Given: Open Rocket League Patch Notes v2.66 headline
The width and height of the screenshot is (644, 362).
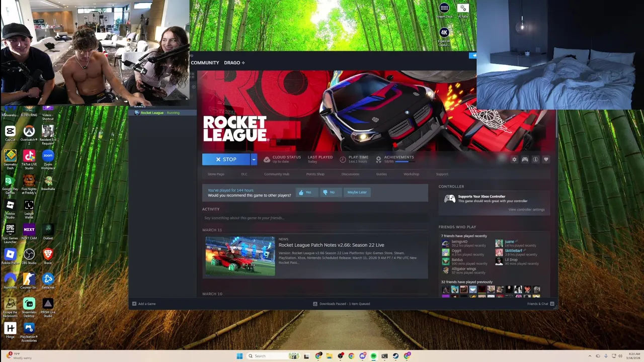Looking at the screenshot, I should click(331, 245).
